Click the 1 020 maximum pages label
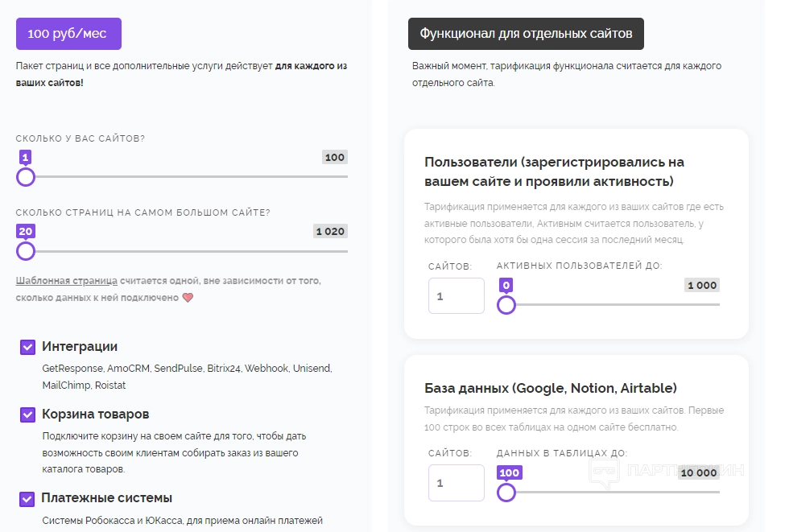The image size is (785, 532). (330, 232)
